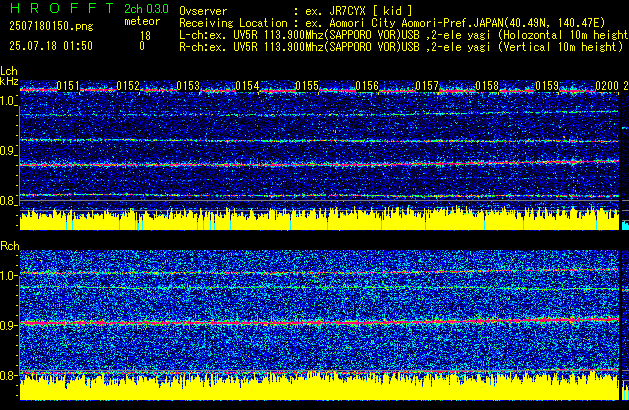
Task: Click the strong red carrier line in Rch spectrogram
Action: click(x=319, y=322)
